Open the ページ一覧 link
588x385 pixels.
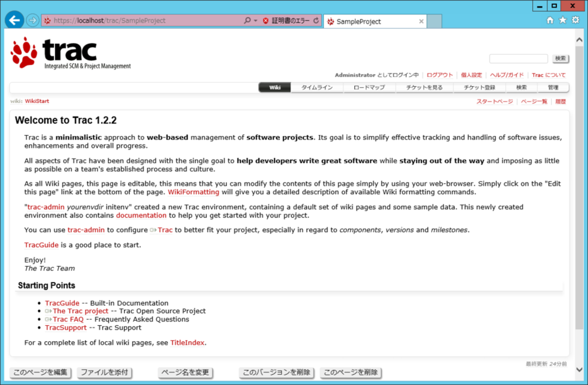point(534,102)
